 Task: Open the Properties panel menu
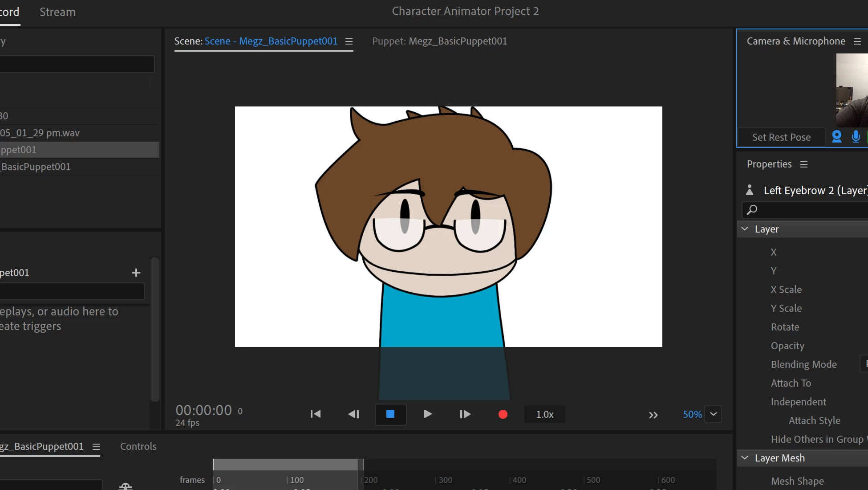[x=804, y=164]
